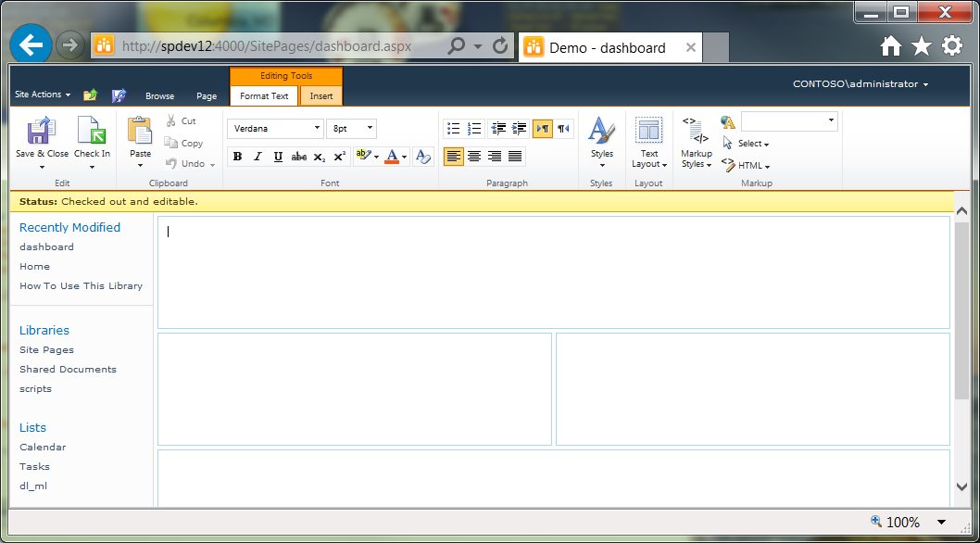Increase paragraph indent
Viewport: 980px width, 543px height.
pos(519,129)
